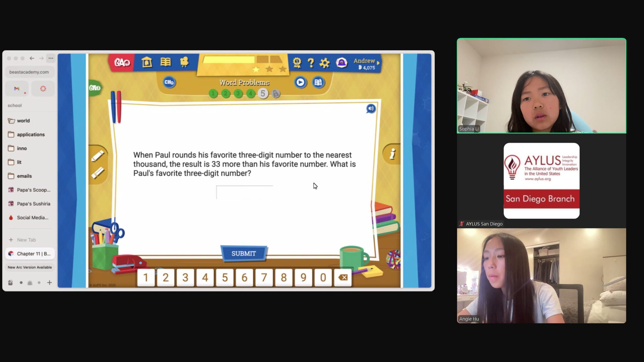Open the question mark help icon
The width and height of the screenshot is (644, 362).
point(311,63)
